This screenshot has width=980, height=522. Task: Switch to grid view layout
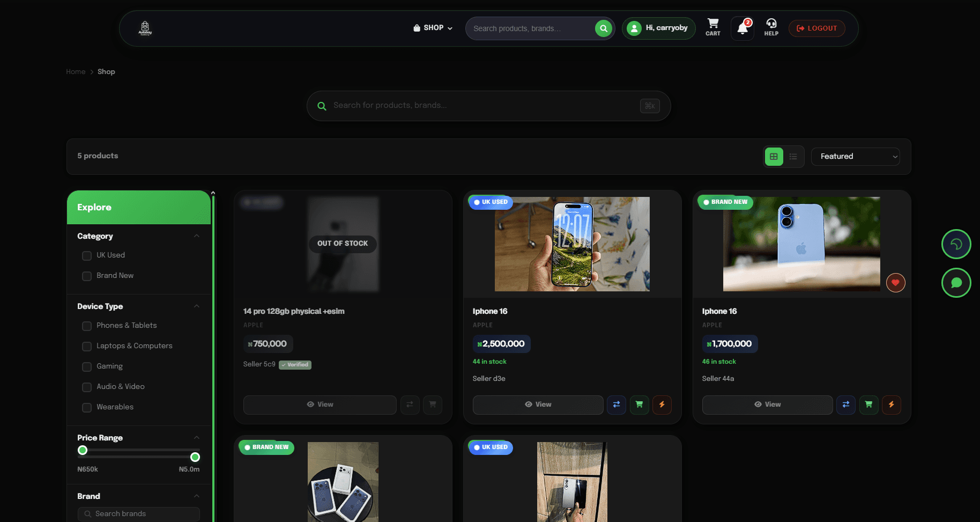click(774, 157)
